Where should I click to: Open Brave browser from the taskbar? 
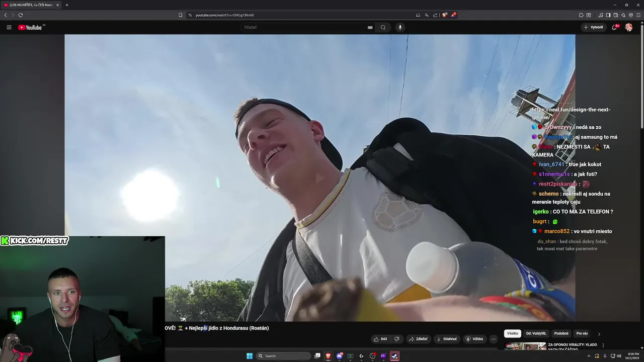tap(328, 356)
